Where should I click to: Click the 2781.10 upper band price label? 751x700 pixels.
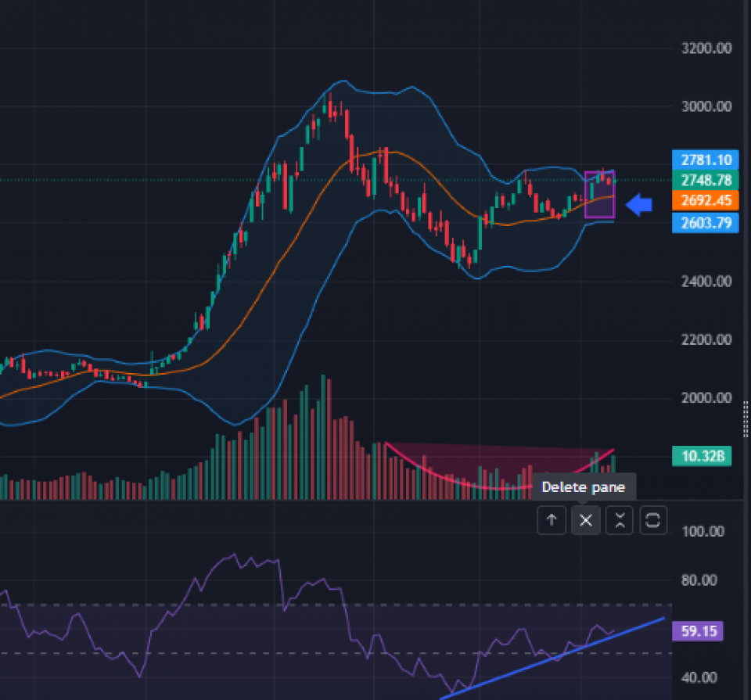[706, 160]
